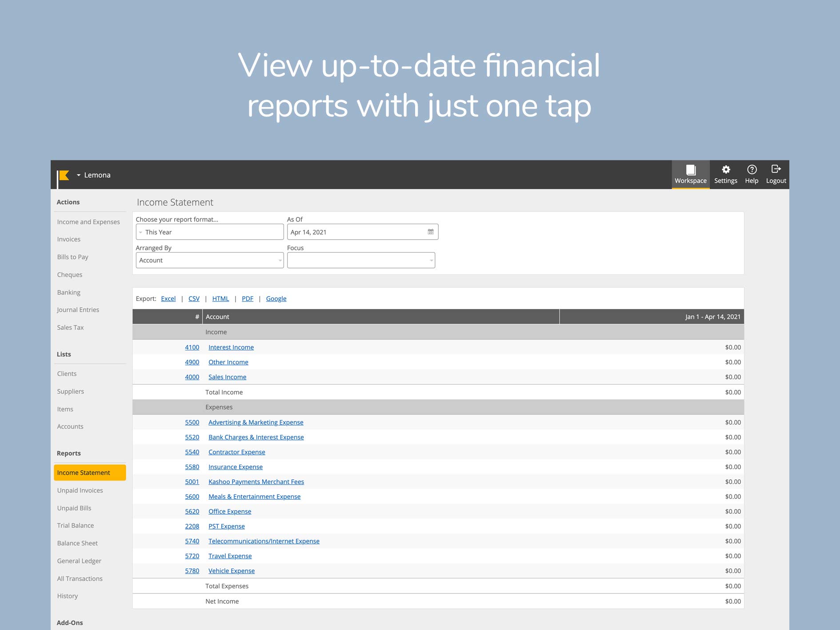Open the Focus dropdown

click(x=360, y=261)
